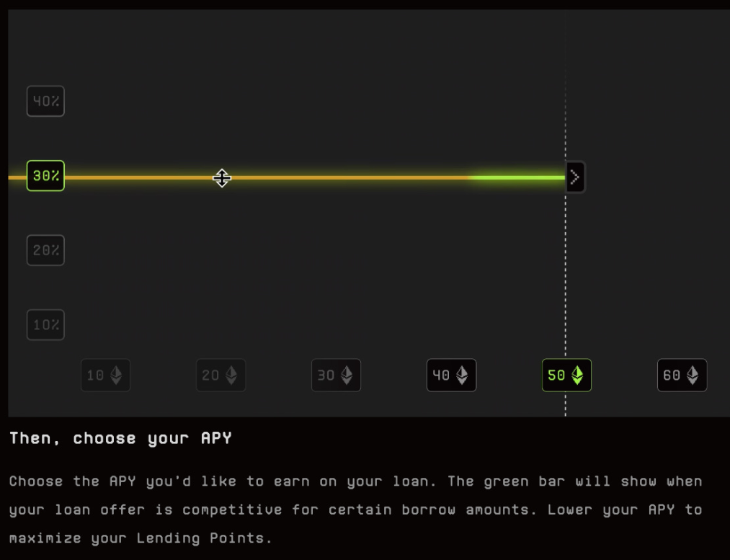Select the 40 ETH amount marker
Viewport: 730px width, 560px height.
click(451, 375)
